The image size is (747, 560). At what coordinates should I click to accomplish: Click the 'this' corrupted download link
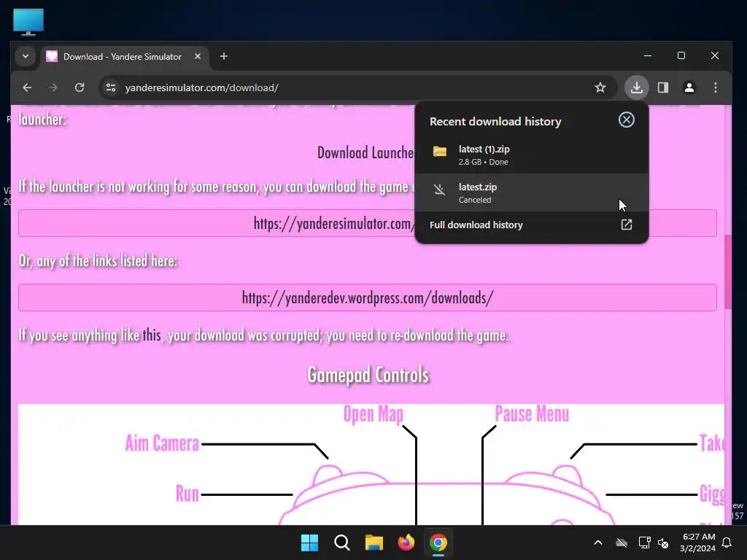152,335
